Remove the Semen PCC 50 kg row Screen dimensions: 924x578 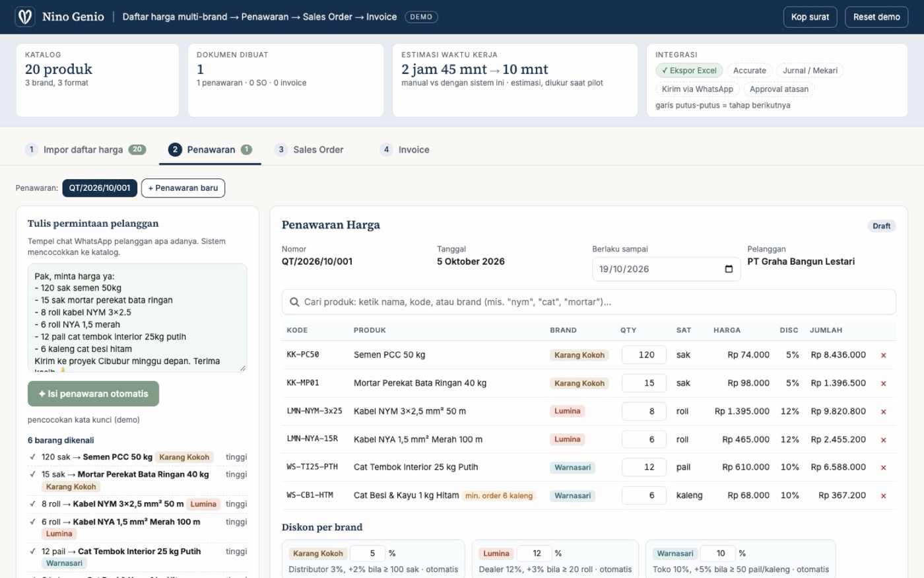click(x=883, y=355)
